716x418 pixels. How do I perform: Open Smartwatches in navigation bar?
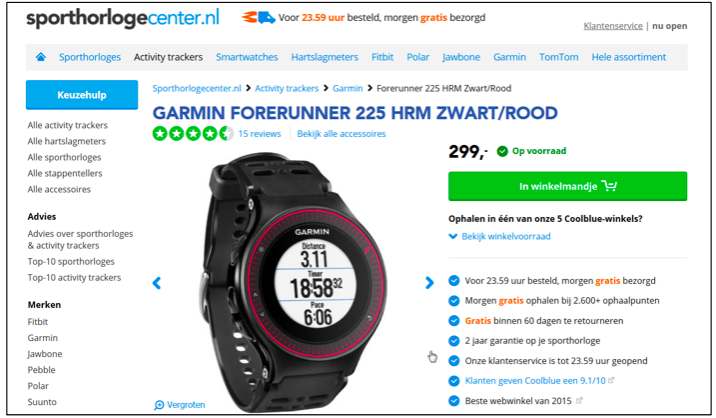pos(247,57)
